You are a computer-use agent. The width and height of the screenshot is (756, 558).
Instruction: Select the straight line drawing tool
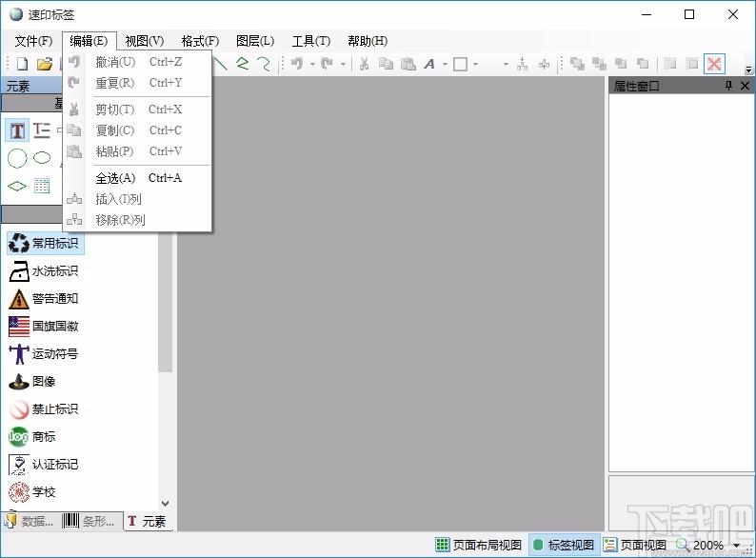[220, 64]
